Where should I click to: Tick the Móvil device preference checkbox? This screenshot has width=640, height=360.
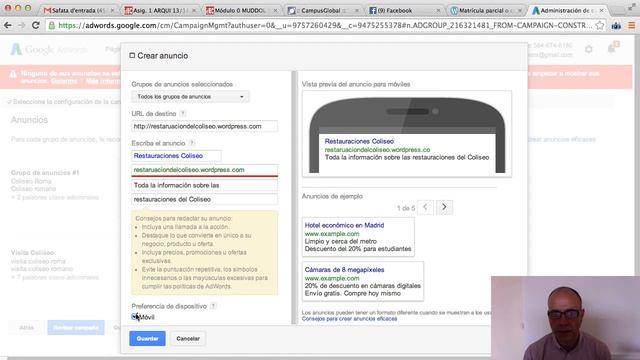coord(135,317)
